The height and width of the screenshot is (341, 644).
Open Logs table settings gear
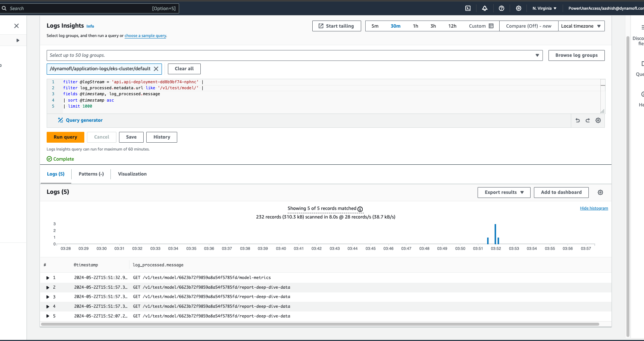click(x=600, y=192)
